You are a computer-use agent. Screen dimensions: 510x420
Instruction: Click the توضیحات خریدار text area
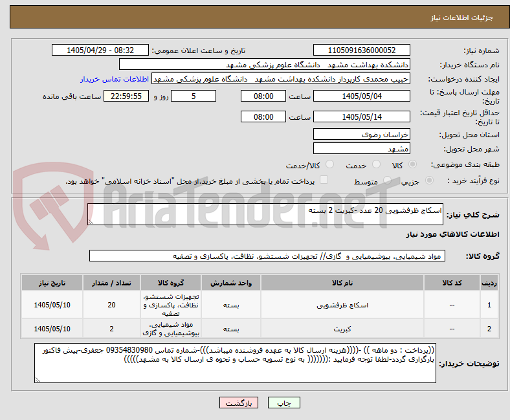235,363
